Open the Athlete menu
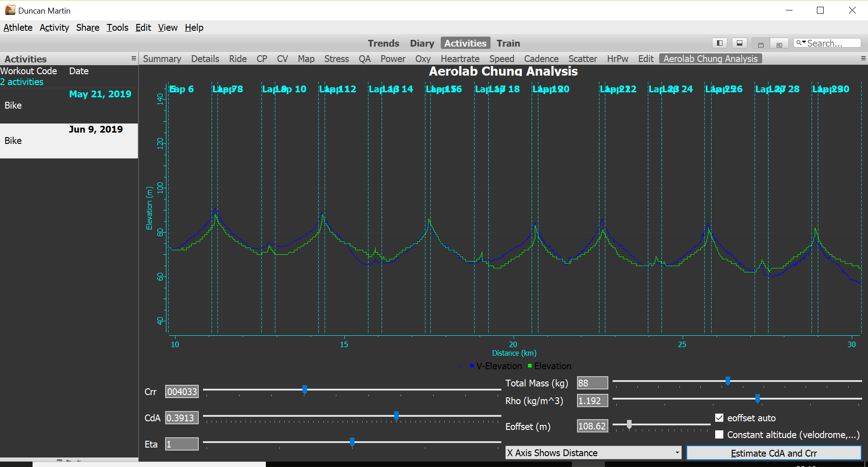Image resolution: width=868 pixels, height=467 pixels. click(18, 28)
